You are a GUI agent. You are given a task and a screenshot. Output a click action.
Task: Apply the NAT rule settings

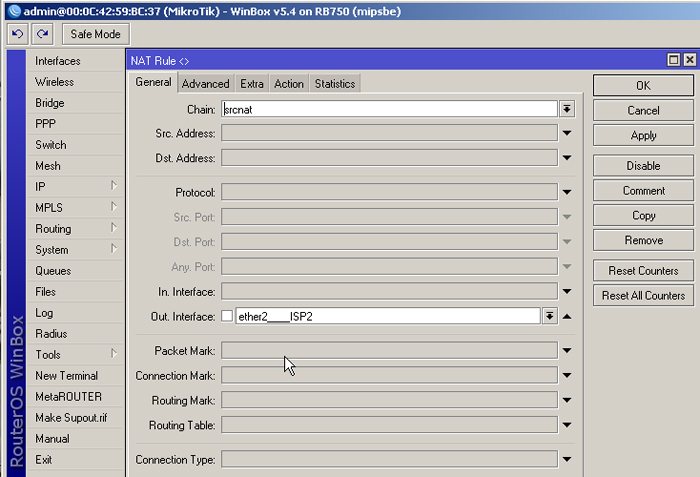pos(643,135)
